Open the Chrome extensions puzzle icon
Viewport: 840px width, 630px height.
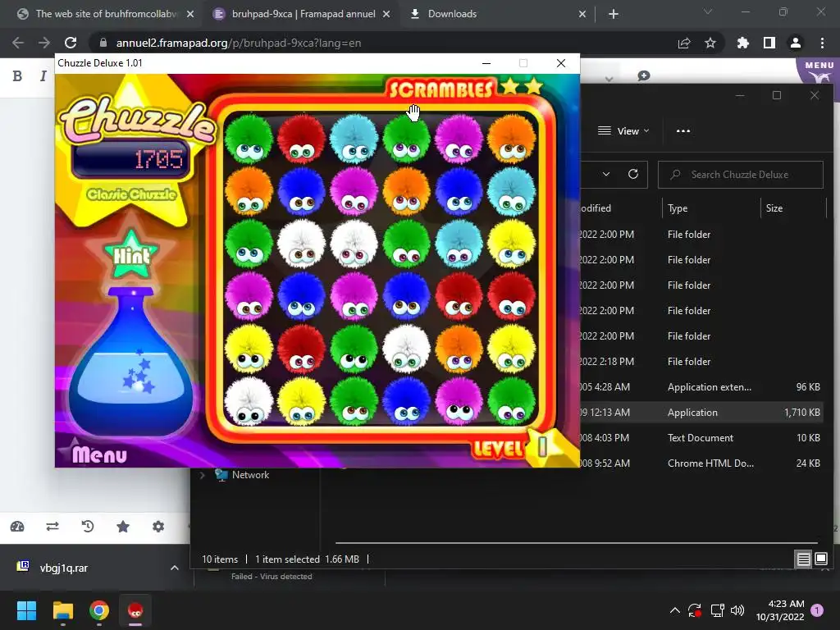742,43
